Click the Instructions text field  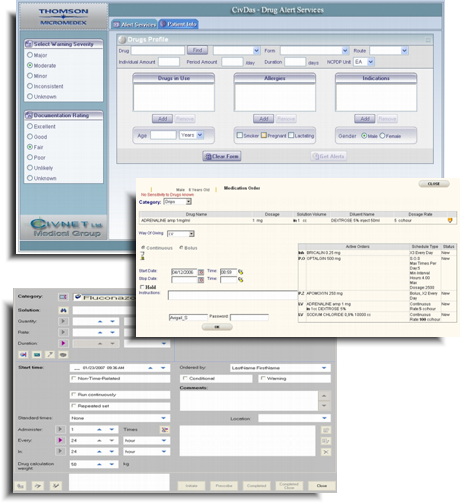(233, 295)
